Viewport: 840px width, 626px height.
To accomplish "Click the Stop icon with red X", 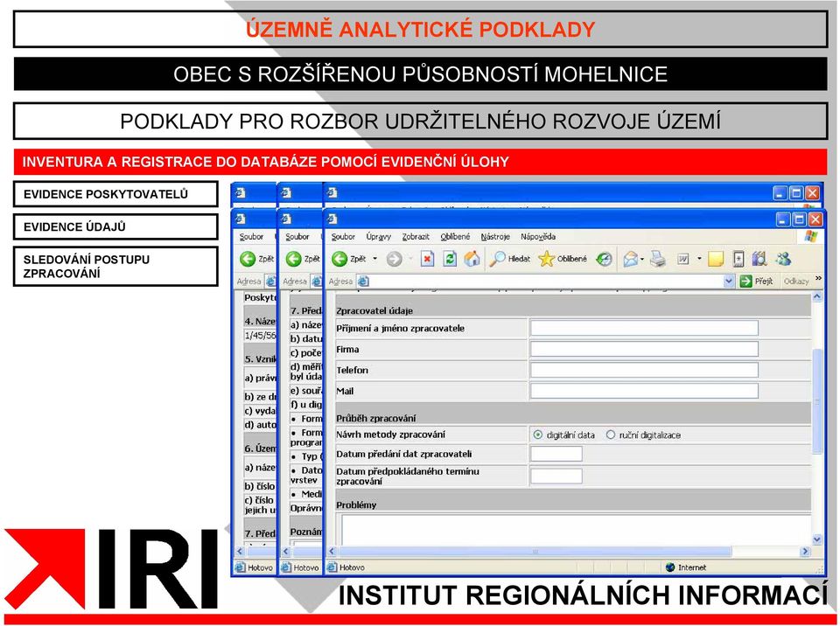I will click(427, 259).
